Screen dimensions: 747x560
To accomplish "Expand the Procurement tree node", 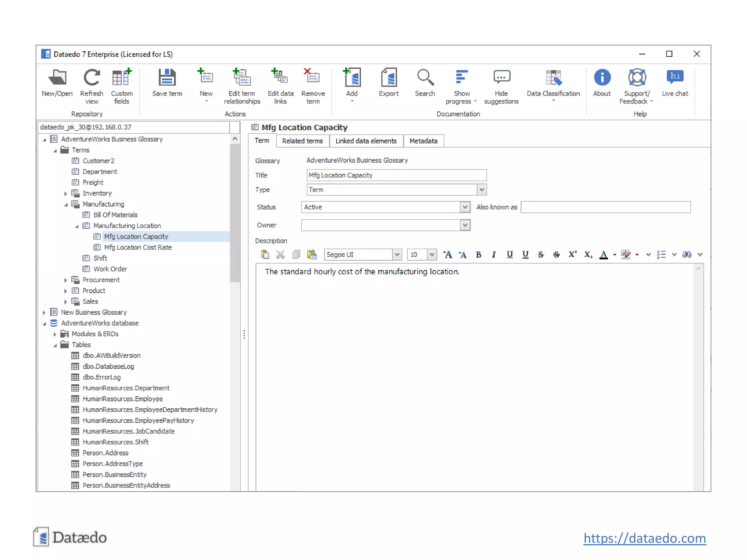I will tap(66, 280).
